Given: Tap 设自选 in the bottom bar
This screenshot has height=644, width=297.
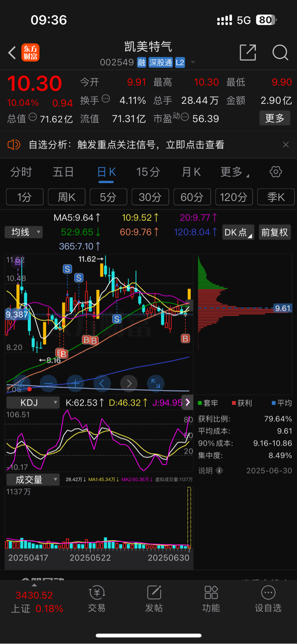Looking at the screenshot, I should click(268, 599).
